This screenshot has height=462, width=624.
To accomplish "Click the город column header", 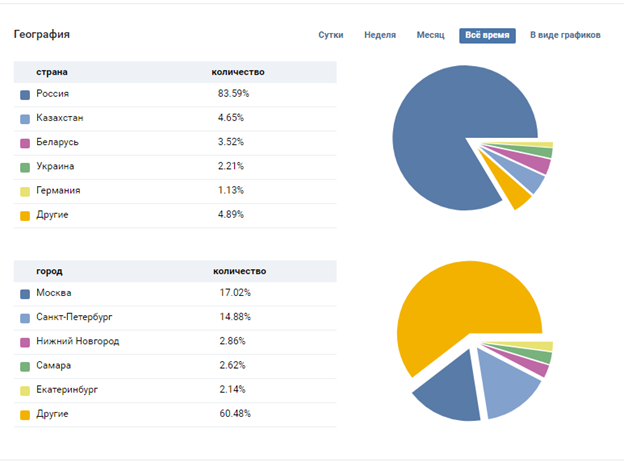I will pyautogui.click(x=49, y=271).
